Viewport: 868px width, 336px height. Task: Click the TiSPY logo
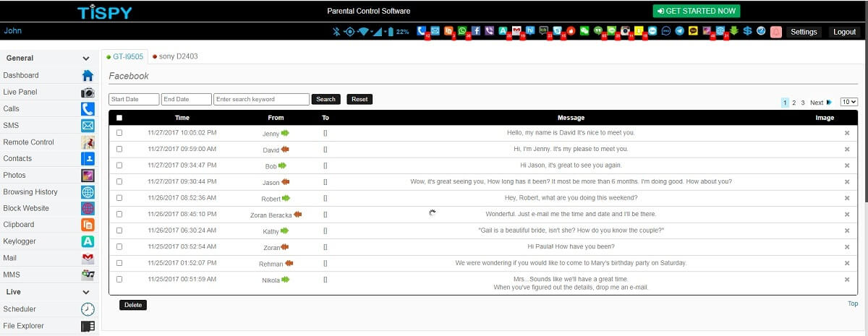pyautogui.click(x=106, y=12)
